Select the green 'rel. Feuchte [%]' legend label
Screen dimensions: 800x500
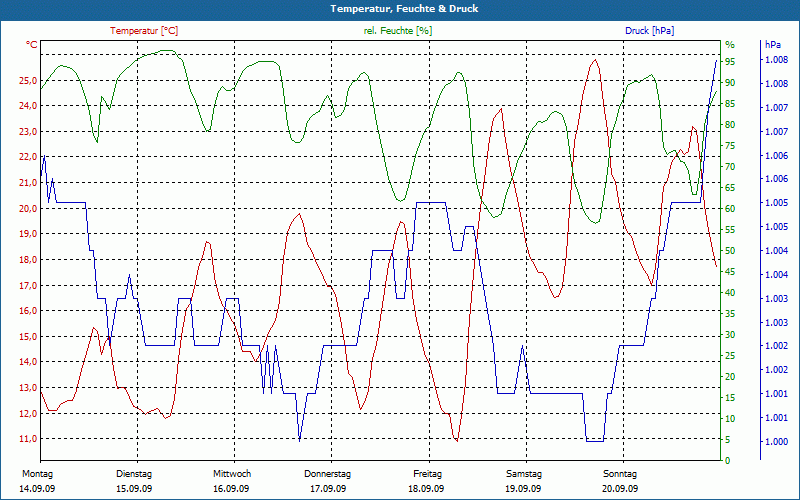pos(398,31)
